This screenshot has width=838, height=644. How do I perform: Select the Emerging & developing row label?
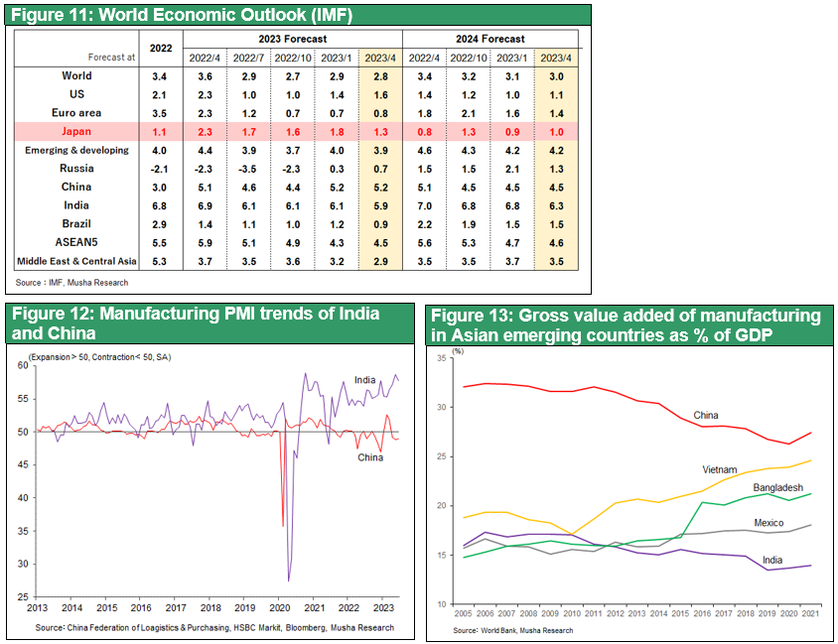tap(76, 150)
